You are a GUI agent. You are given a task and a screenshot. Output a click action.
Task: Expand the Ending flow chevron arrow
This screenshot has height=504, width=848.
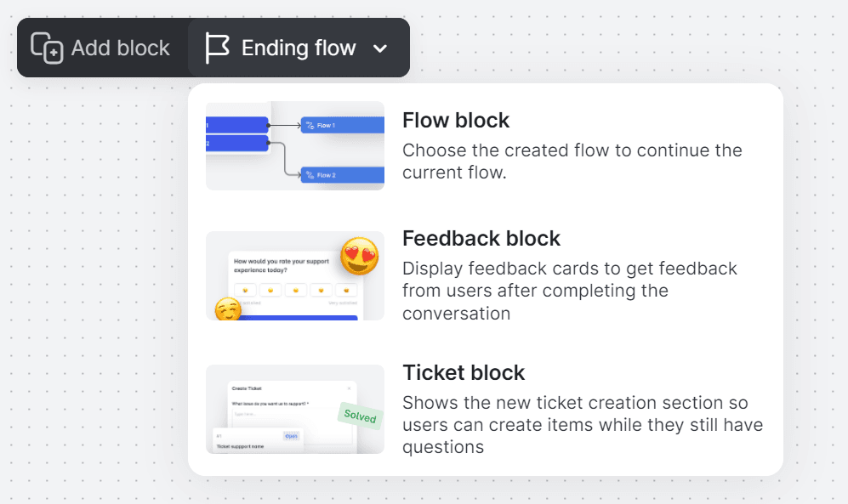[x=380, y=48]
